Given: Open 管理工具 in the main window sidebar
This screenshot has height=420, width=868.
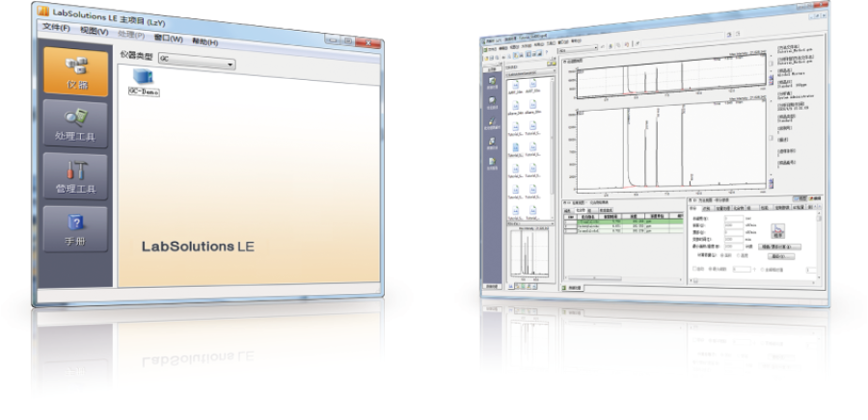Looking at the screenshot, I should pos(75,177).
